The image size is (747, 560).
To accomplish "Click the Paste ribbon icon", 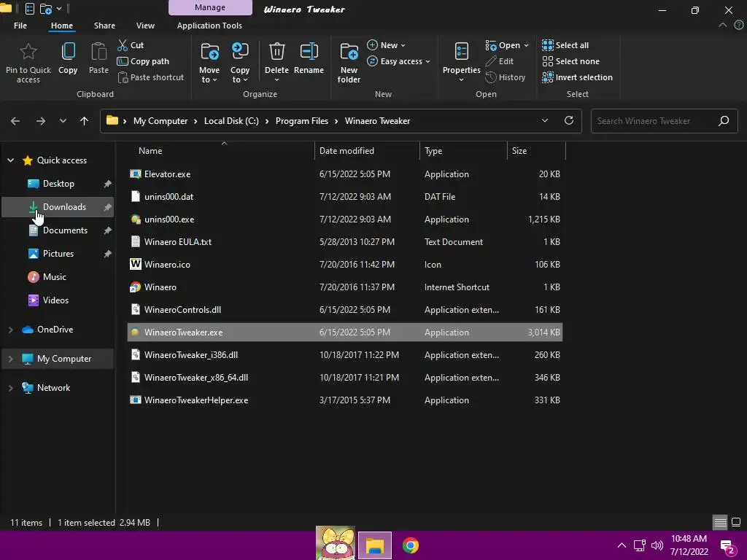I will (98, 52).
